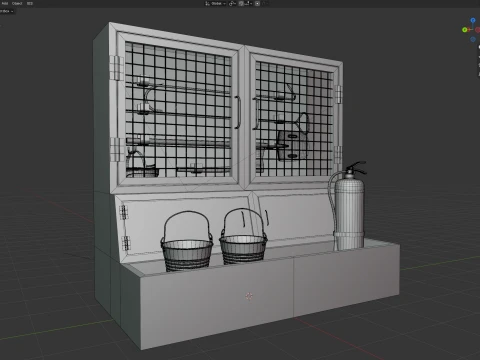Open the Global transform orientation dropdown
Viewport: 480px width, 360px height.
pyautogui.click(x=215, y=3)
